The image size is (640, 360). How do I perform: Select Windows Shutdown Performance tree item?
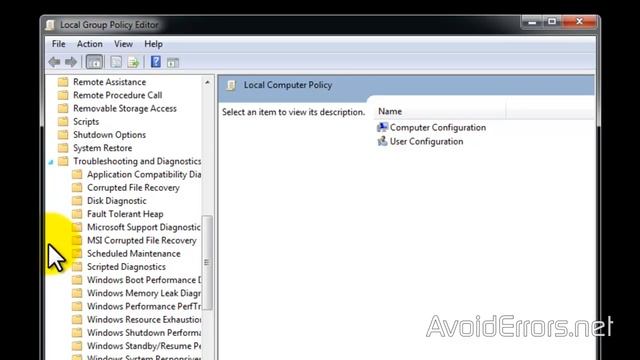coord(144,333)
